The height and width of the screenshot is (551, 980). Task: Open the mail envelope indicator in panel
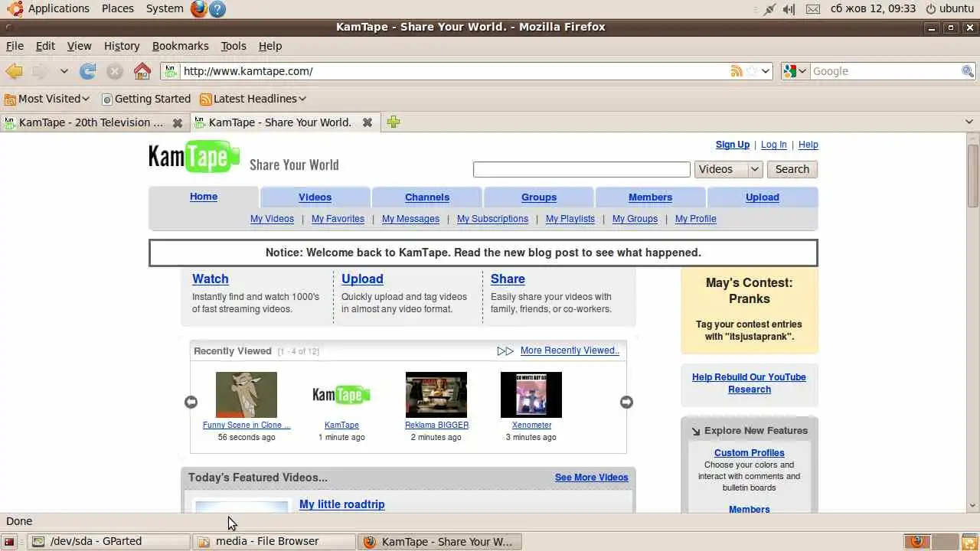click(813, 9)
